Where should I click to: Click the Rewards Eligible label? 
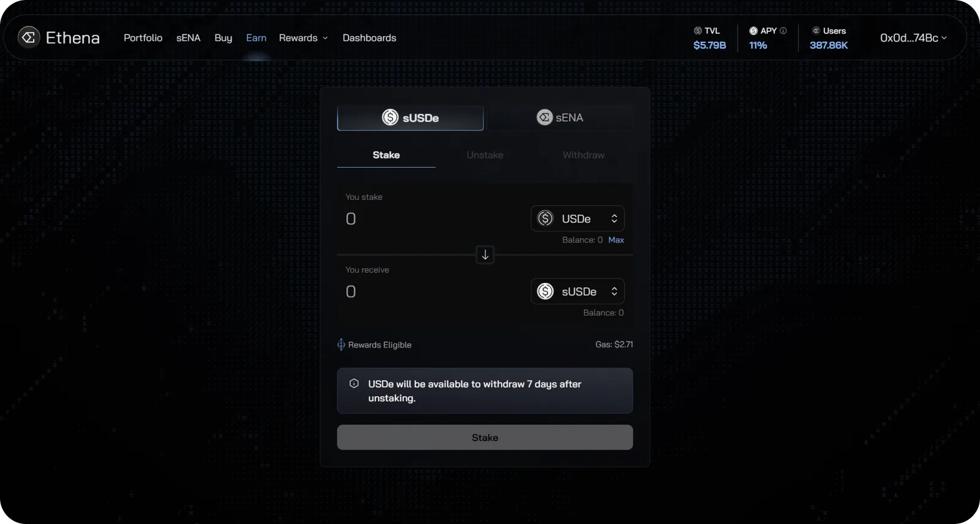tap(380, 345)
